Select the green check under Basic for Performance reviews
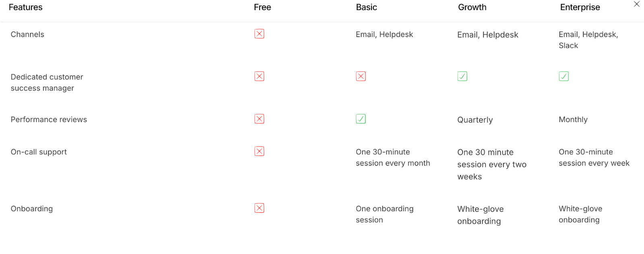Screen dimensions: 644x254 click(x=361, y=119)
